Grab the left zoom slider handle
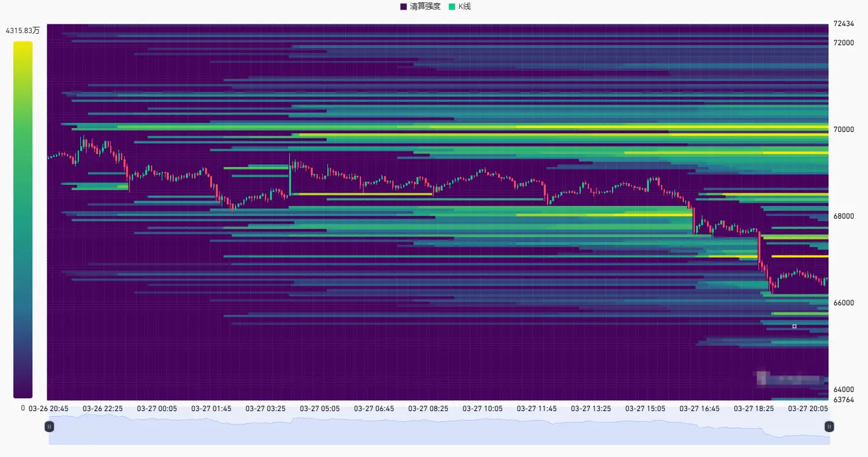The height and width of the screenshot is (457, 868). tap(49, 426)
